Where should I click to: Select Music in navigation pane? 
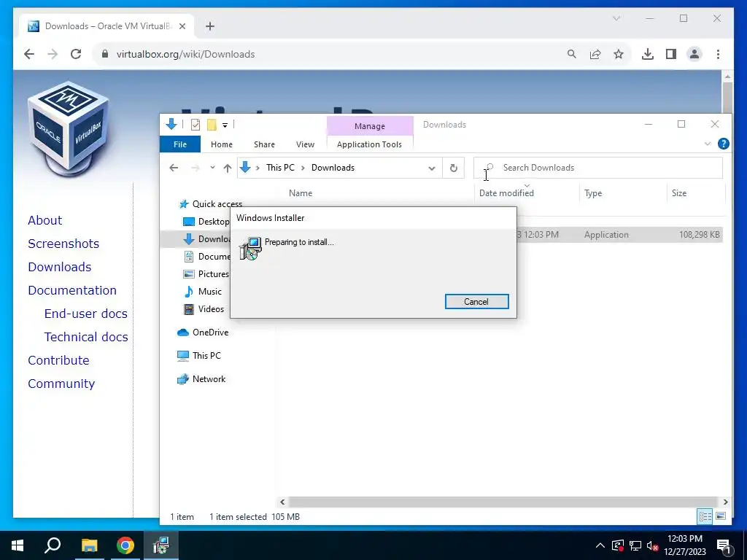tap(209, 292)
